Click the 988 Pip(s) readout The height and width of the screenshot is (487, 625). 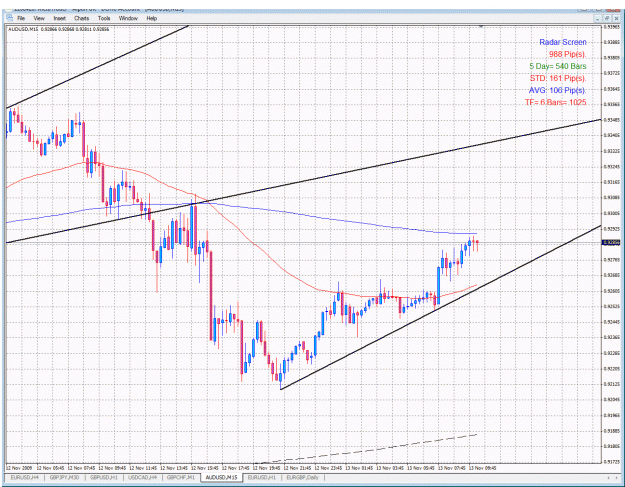tap(568, 54)
